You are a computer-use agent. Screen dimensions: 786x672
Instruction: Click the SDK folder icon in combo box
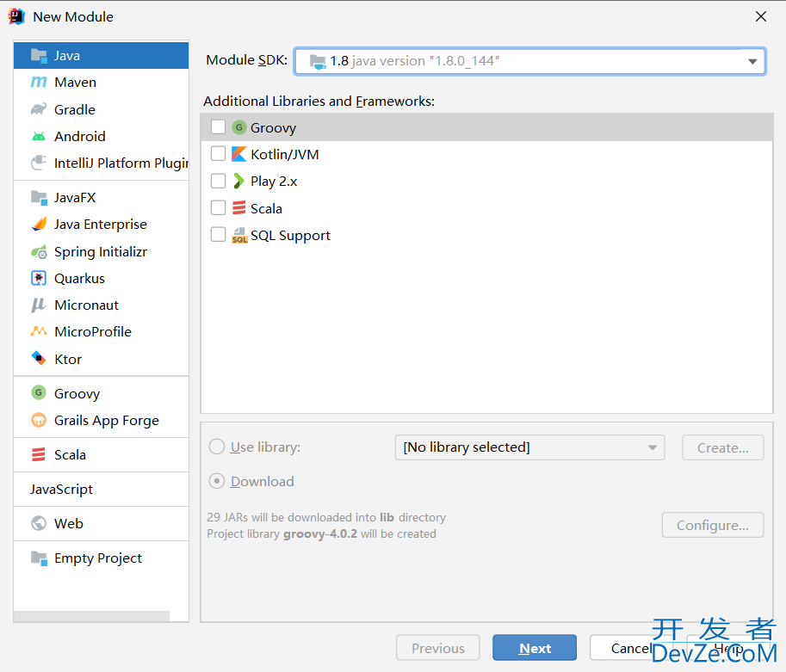click(x=318, y=61)
